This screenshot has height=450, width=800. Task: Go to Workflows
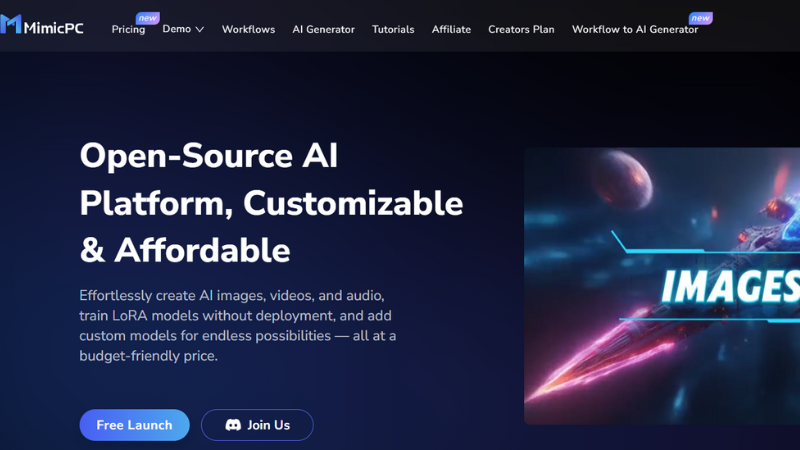[248, 30]
